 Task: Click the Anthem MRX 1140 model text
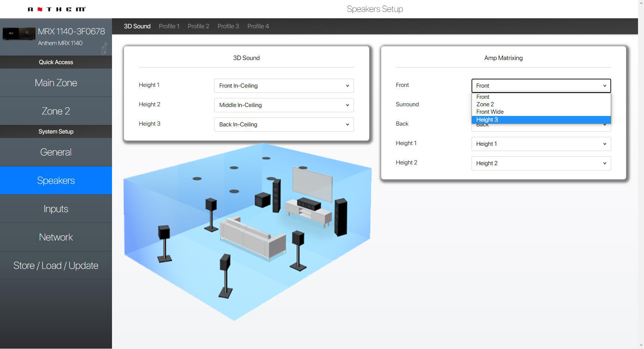pos(60,43)
